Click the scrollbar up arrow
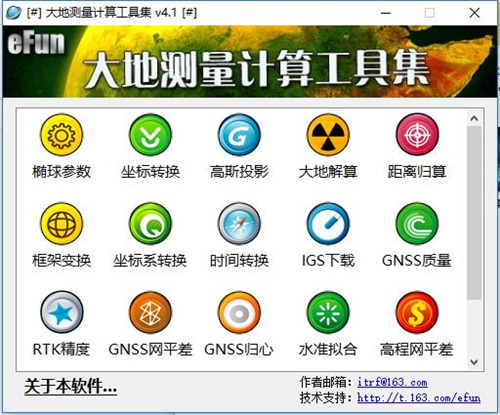 (474, 118)
